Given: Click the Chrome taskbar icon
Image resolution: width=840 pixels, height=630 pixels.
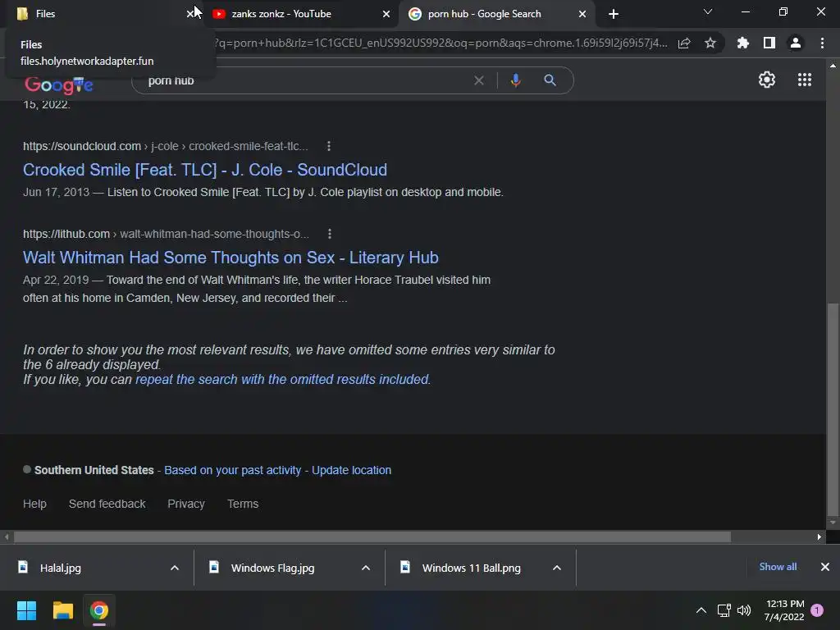Looking at the screenshot, I should (99, 610).
